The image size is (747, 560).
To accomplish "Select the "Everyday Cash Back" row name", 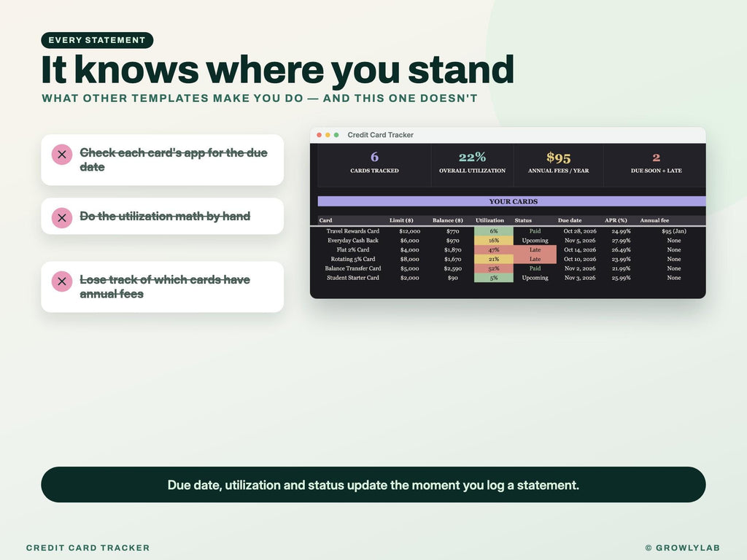I will tap(353, 241).
